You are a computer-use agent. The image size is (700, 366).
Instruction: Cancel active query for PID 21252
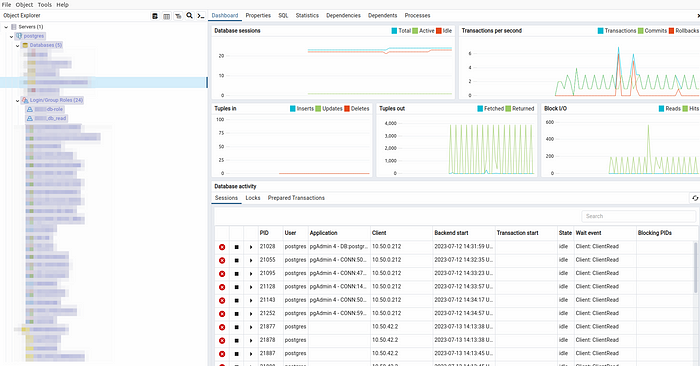coord(237,314)
